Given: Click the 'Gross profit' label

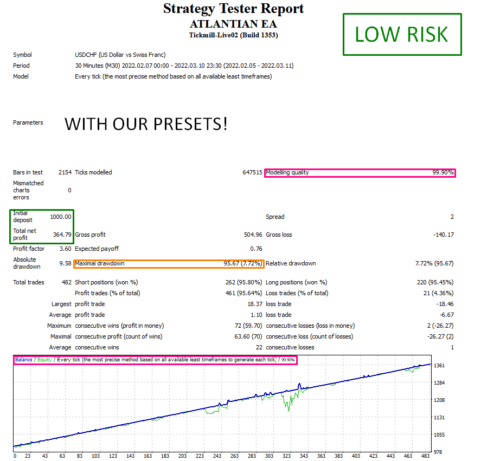Looking at the screenshot, I should [x=90, y=235].
